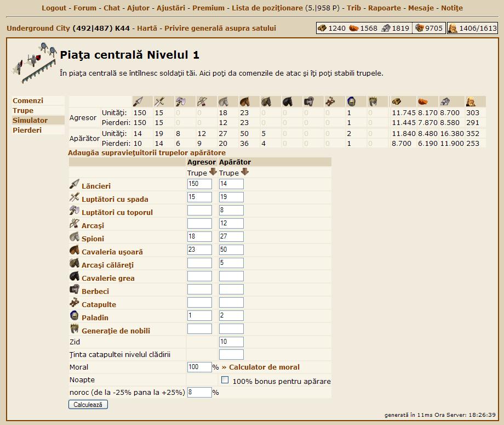Click the ram icon beside Berbeci
The height and width of the screenshot is (425, 504).
coord(75,290)
